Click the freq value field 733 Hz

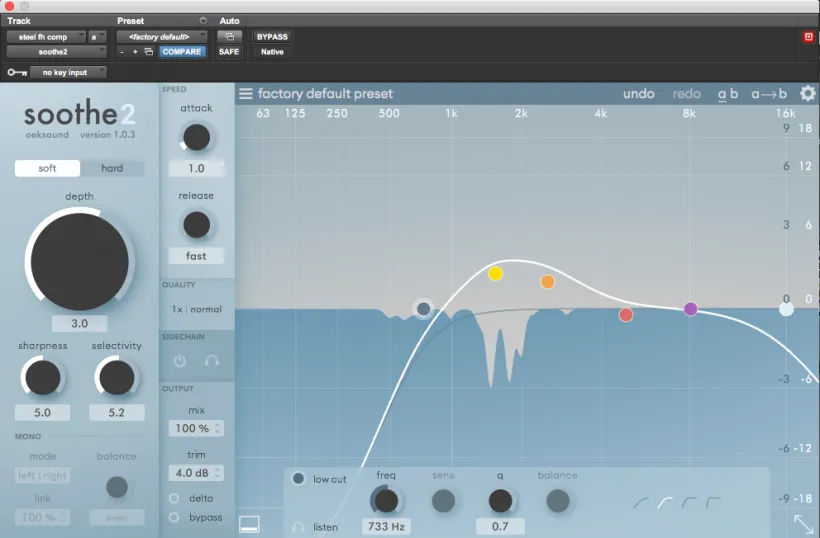click(386, 526)
